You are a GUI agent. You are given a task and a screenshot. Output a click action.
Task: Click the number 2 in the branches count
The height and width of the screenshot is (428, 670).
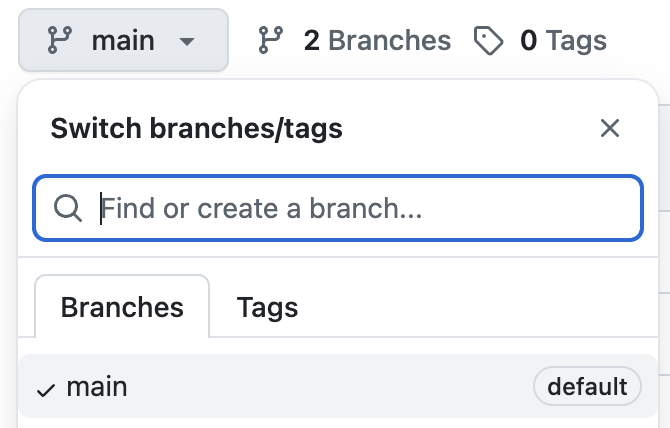(311, 41)
